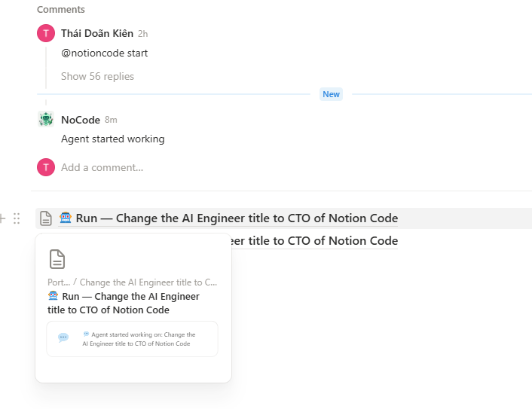Click the document icon on the highlighted Run row

(46, 218)
